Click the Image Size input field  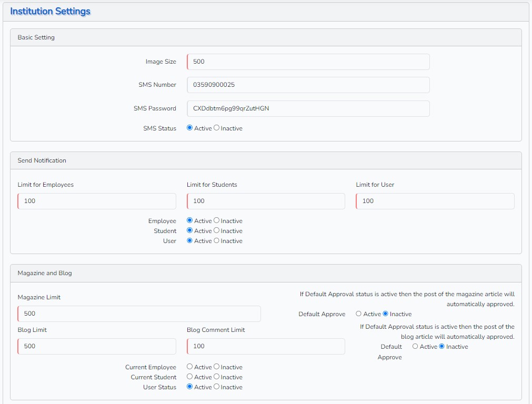pyautogui.click(x=308, y=62)
